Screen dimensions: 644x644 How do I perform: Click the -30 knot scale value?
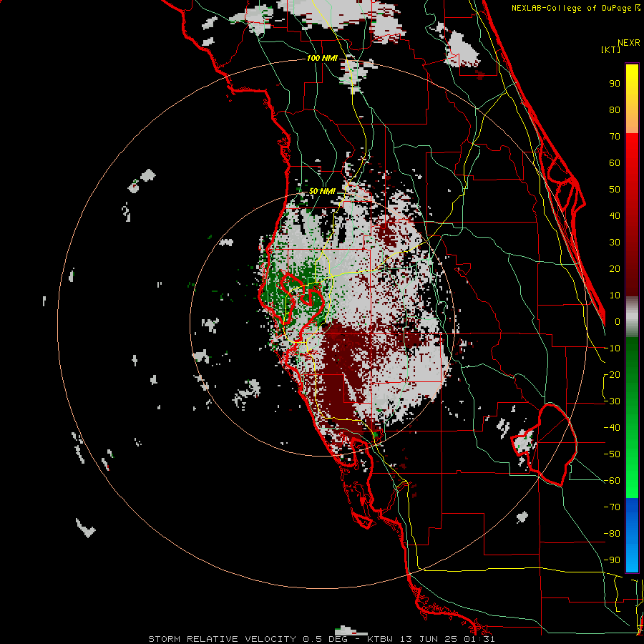click(x=612, y=401)
